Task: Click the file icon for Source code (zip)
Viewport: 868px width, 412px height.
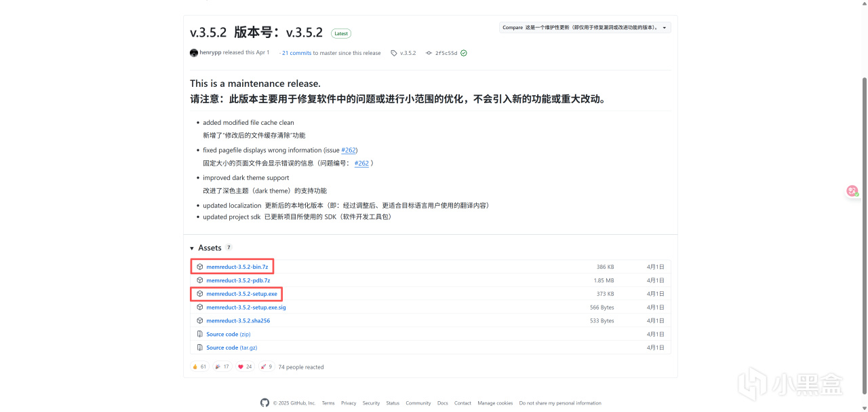Action: tap(200, 334)
